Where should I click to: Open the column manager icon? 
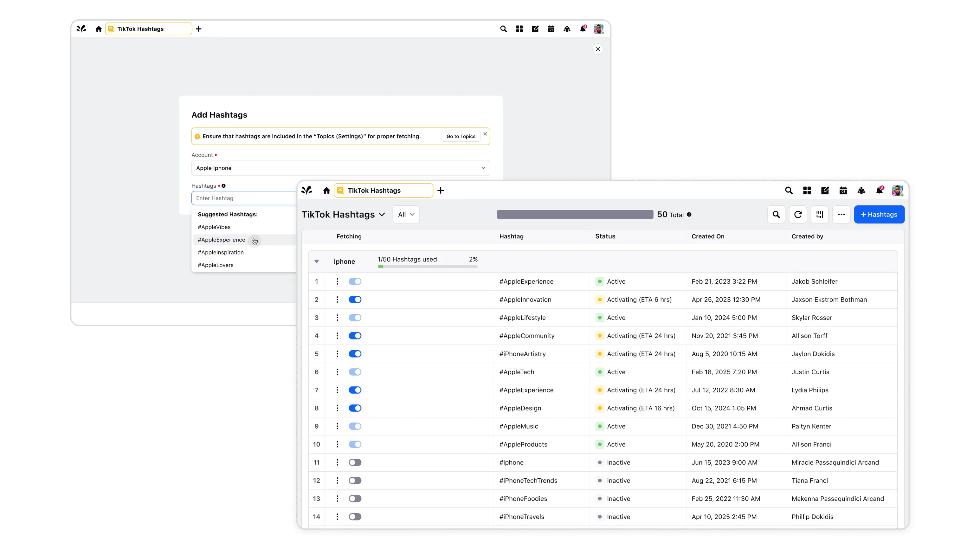click(x=819, y=215)
